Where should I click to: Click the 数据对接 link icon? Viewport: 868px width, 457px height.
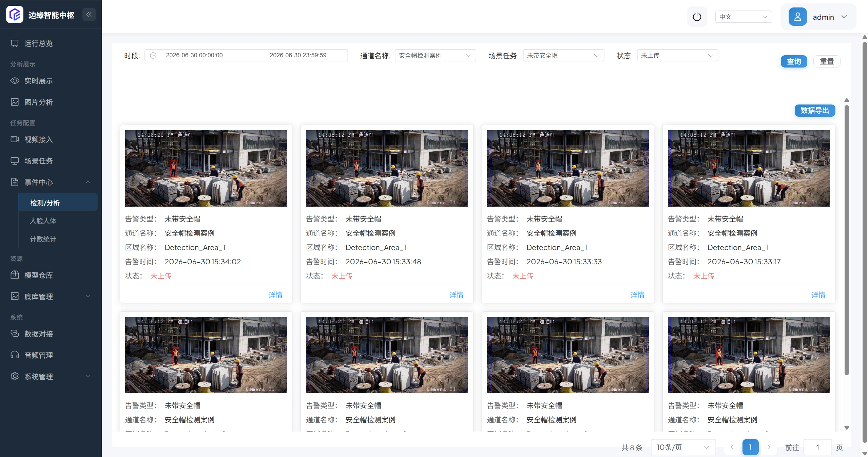pyautogui.click(x=15, y=334)
